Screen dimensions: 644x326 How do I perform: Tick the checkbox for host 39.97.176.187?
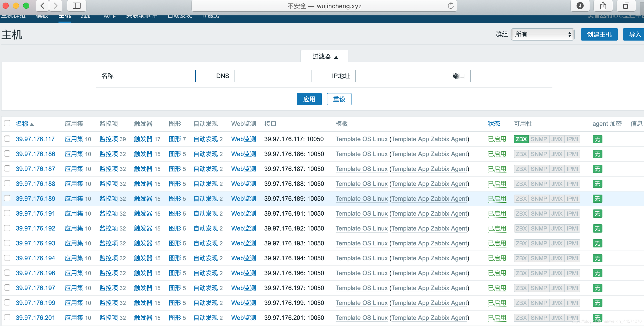coord(7,169)
